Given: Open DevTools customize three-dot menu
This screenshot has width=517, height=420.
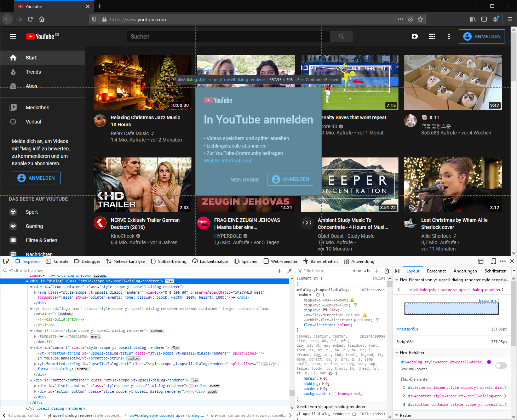Looking at the screenshot, I should pyautogui.click(x=503, y=261).
